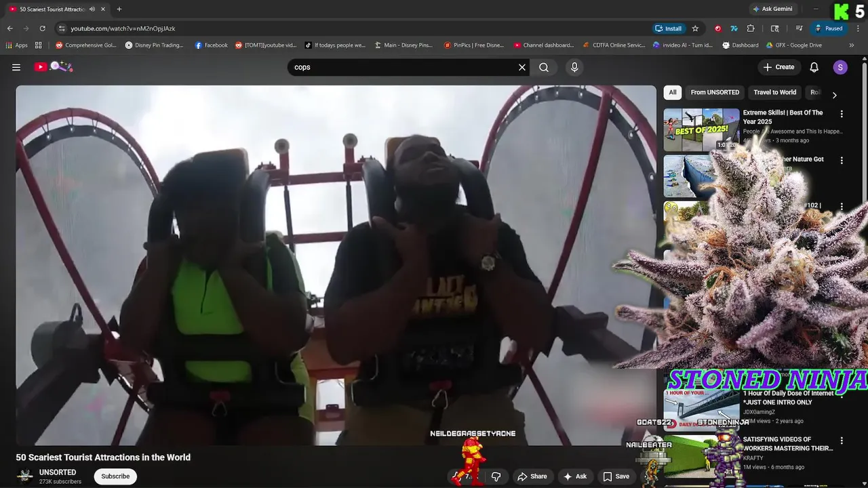Open options for '1 Hour Of Daily Dose Of Internet'
The height and width of the screenshot is (488, 868).
click(x=842, y=394)
